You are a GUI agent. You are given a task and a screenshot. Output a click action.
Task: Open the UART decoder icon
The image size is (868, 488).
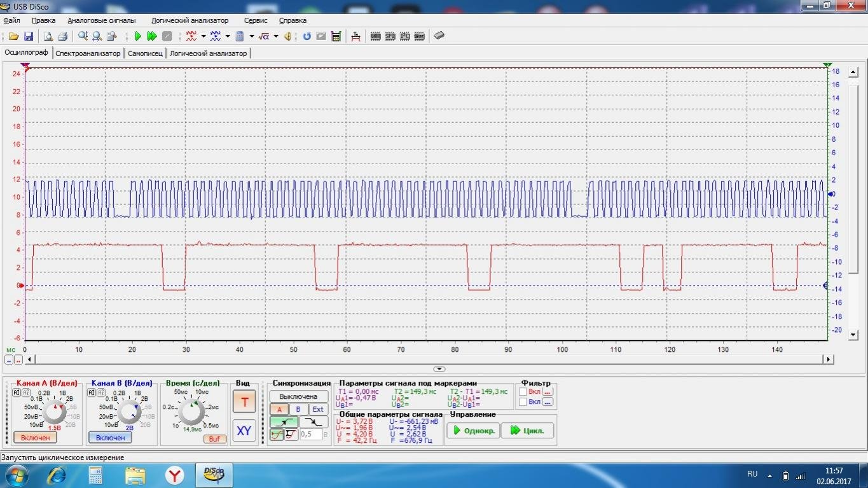tap(375, 36)
